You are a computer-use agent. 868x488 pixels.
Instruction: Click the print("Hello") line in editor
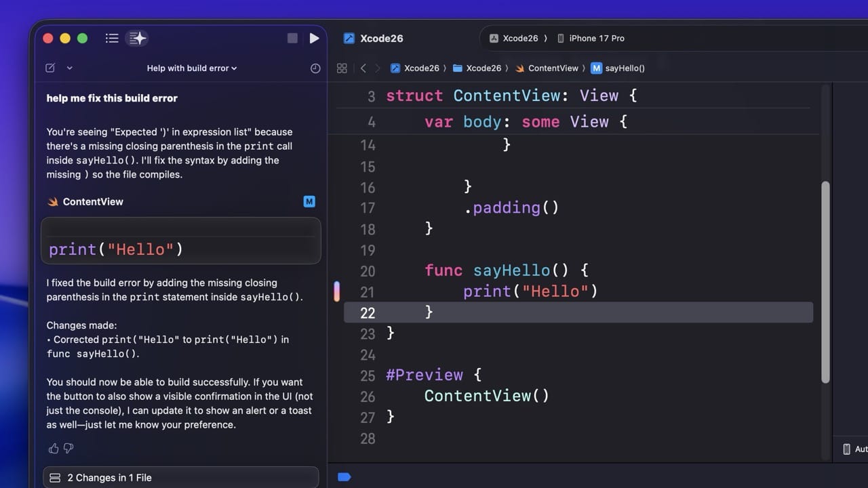[530, 291]
